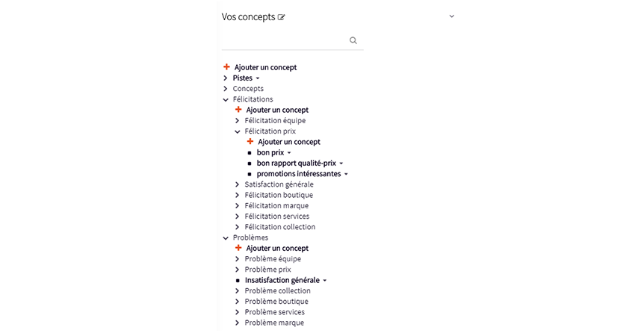Click the orange plus under Problèmes
This screenshot has height=333, width=644.
[238, 248]
